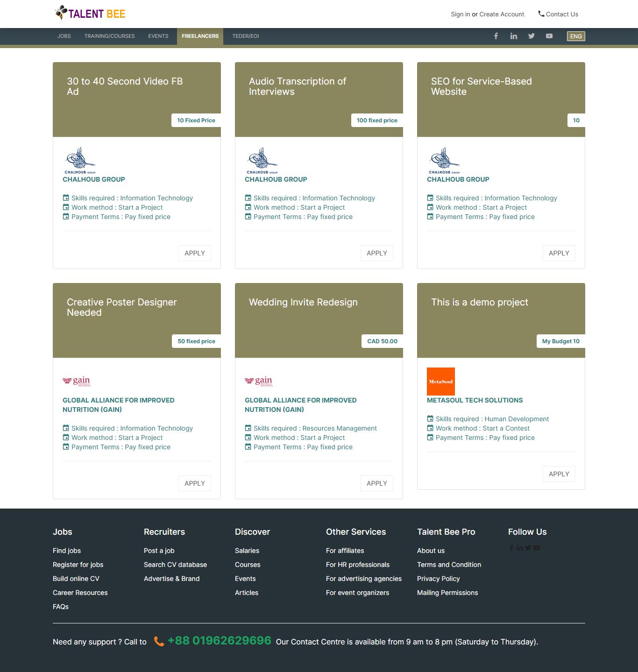Switch to the Jobs tab
Screen dimensions: 638x672
(x=64, y=36)
